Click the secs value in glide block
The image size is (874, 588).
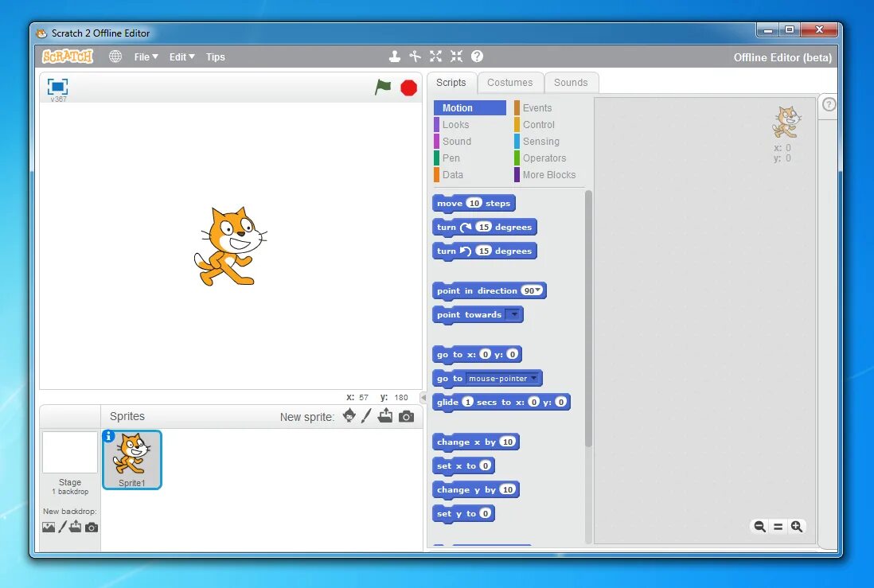[x=468, y=401]
